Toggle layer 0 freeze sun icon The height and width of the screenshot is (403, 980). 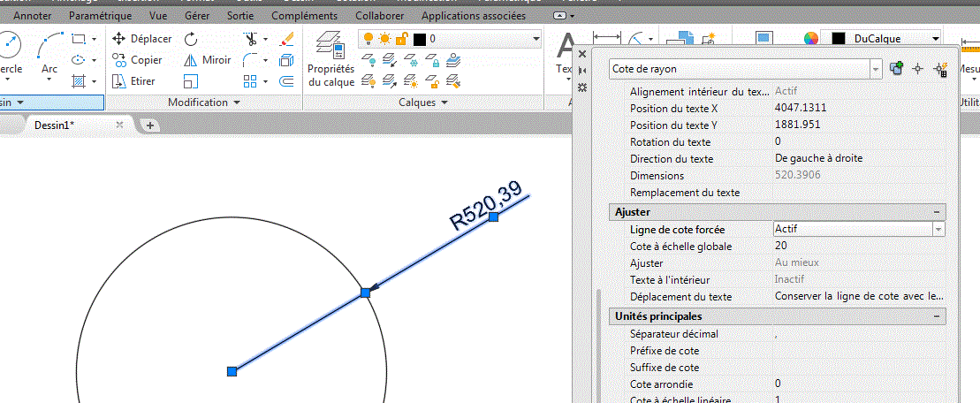point(385,39)
